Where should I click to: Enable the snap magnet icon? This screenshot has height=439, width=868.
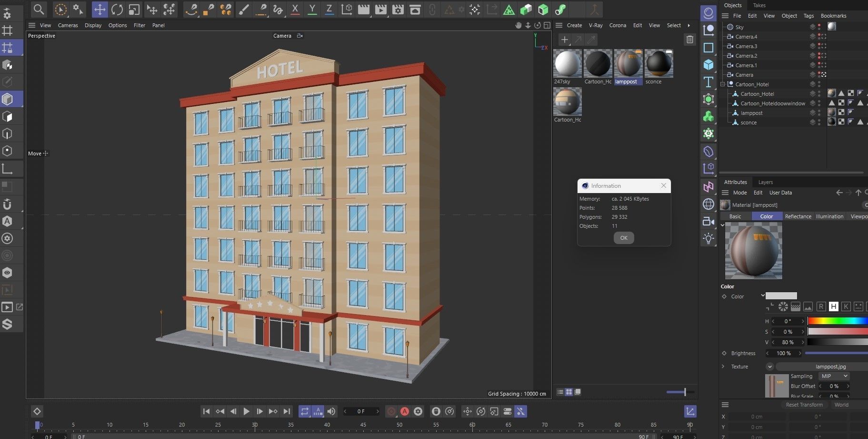pyautogui.click(x=7, y=204)
